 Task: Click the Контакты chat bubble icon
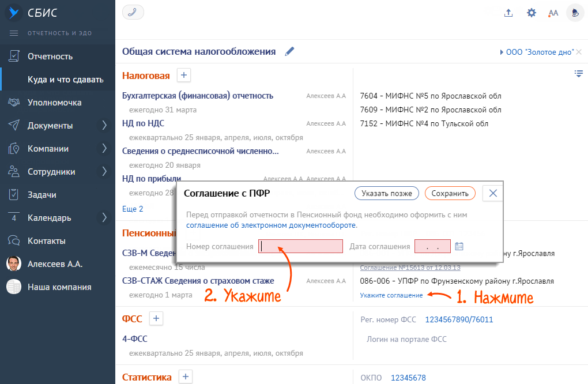point(14,241)
